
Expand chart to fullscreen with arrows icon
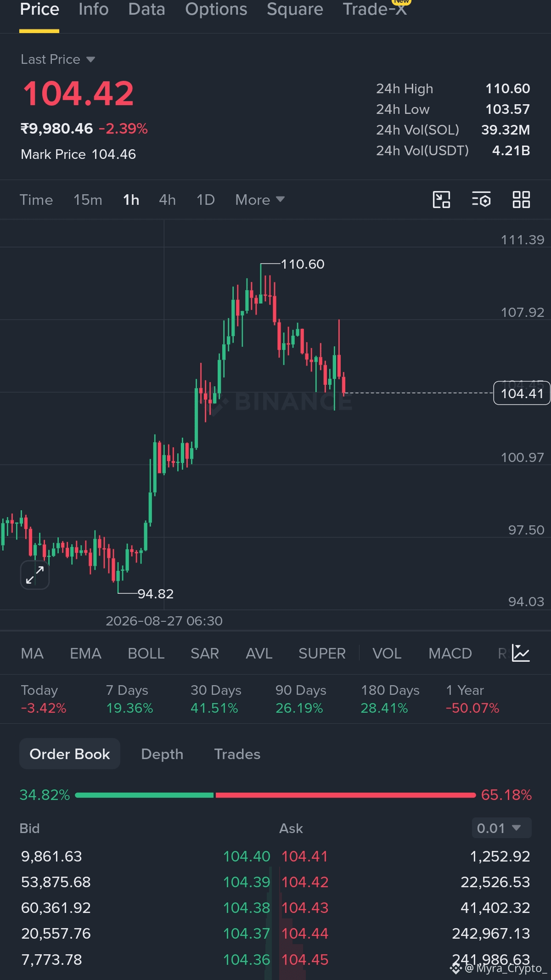pyautogui.click(x=35, y=575)
